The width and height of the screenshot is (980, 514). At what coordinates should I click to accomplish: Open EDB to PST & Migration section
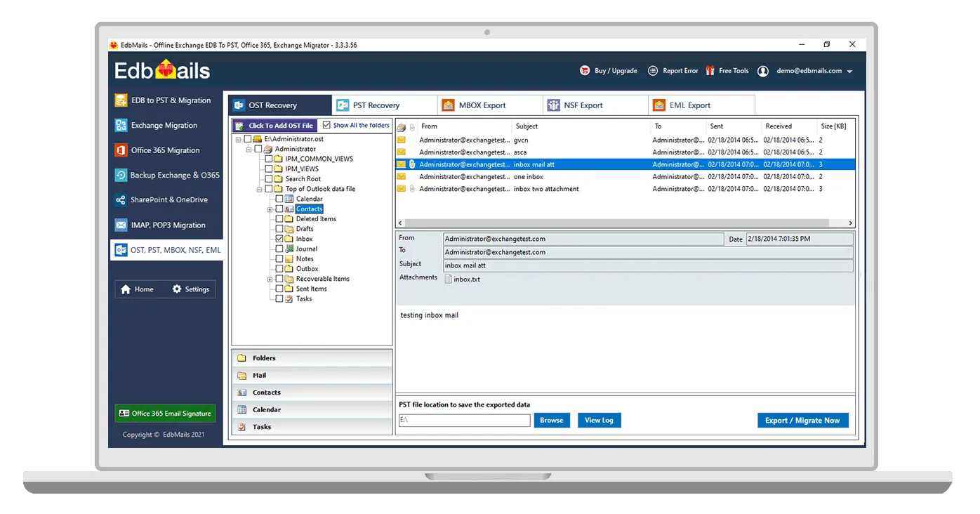pyautogui.click(x=165, y=100)
